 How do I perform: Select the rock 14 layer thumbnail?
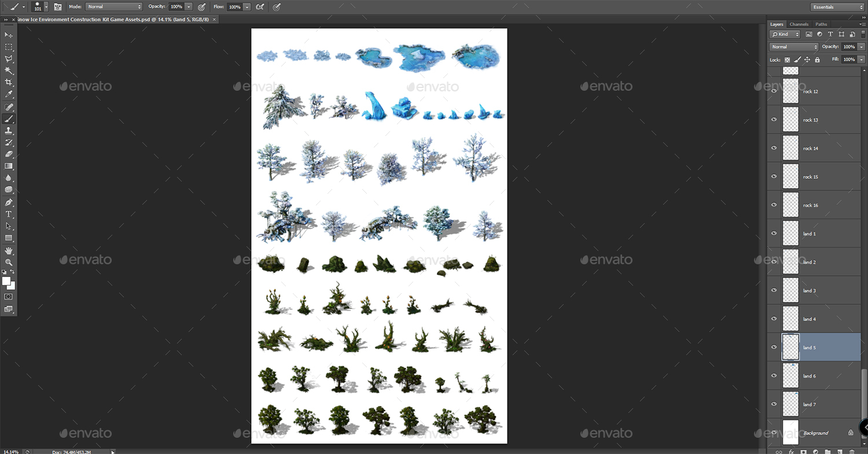(790, 147)
